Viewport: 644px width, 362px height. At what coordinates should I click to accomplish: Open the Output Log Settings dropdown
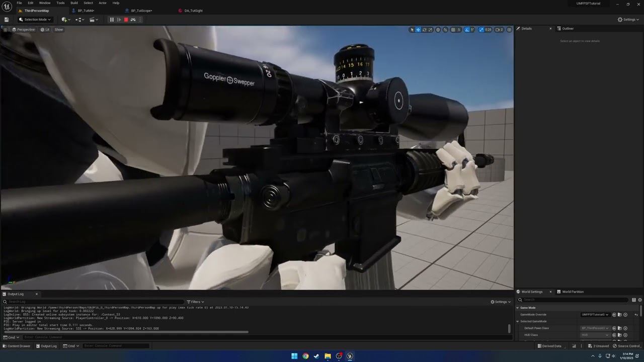(x=501, y=302)
